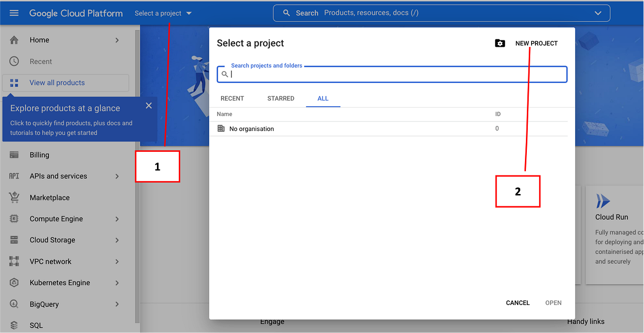Viewport: 644px width, 333px height.
Task: Click the Compute Engine icon
Action: 14,219
